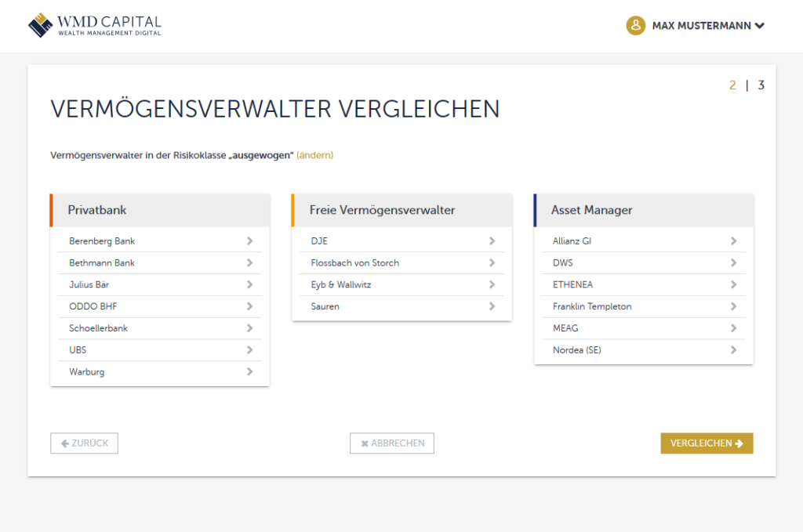Go to step 2 indicator
The width and height of the screenshot is (803, 532).
point(732,85)
